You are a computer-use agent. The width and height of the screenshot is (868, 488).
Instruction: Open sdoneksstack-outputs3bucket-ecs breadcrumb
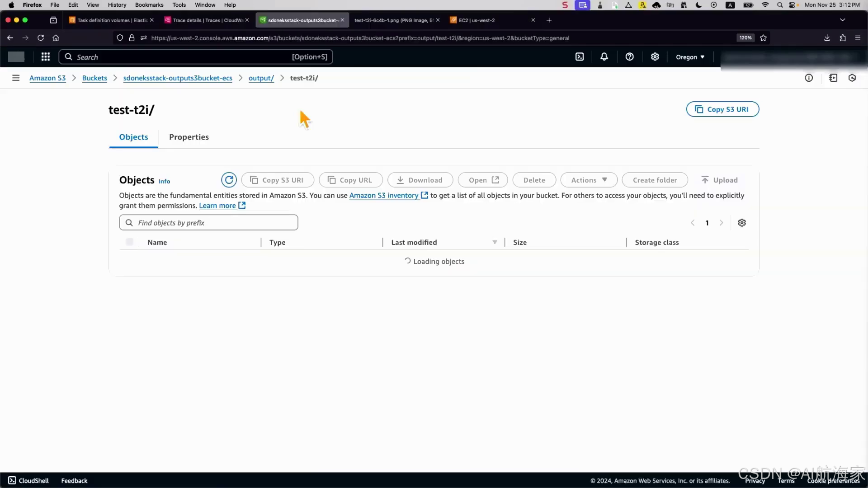178,78
